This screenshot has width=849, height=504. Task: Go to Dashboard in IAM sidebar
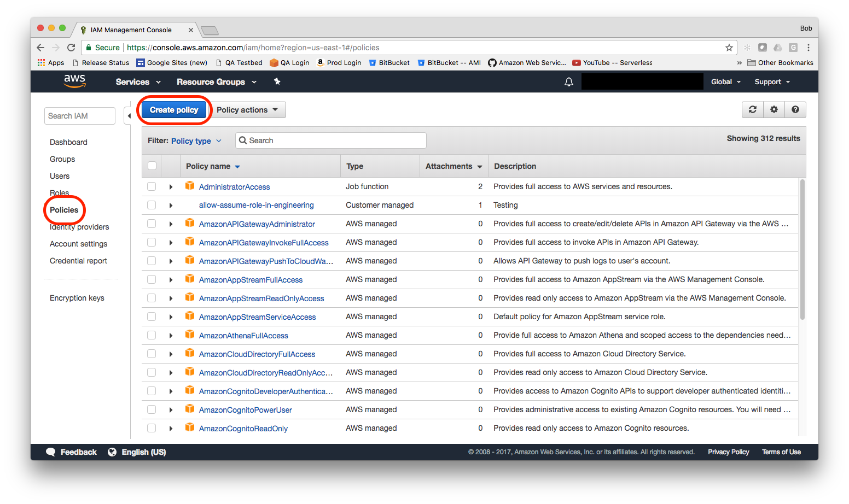pyautogui.click(x=68, y=142)
